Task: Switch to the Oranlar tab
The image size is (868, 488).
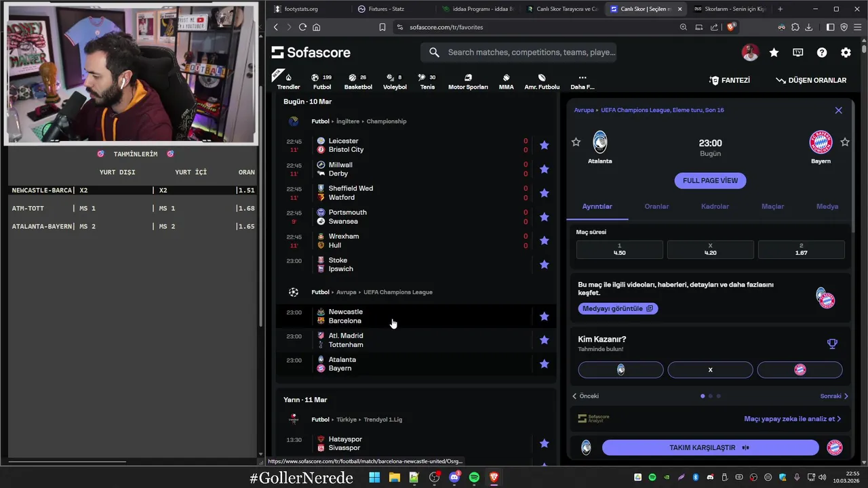Action: 656,206
